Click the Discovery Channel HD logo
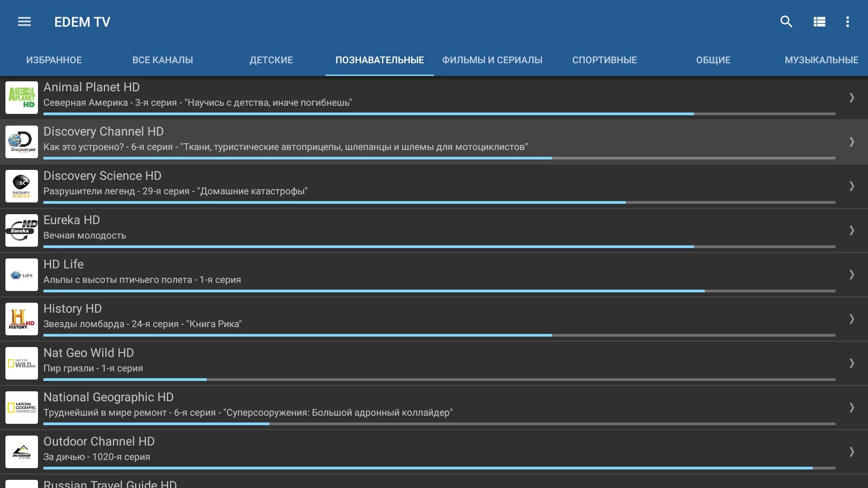Image resolution: width=868 pixels, height=488 pixels. pos(22,142)
